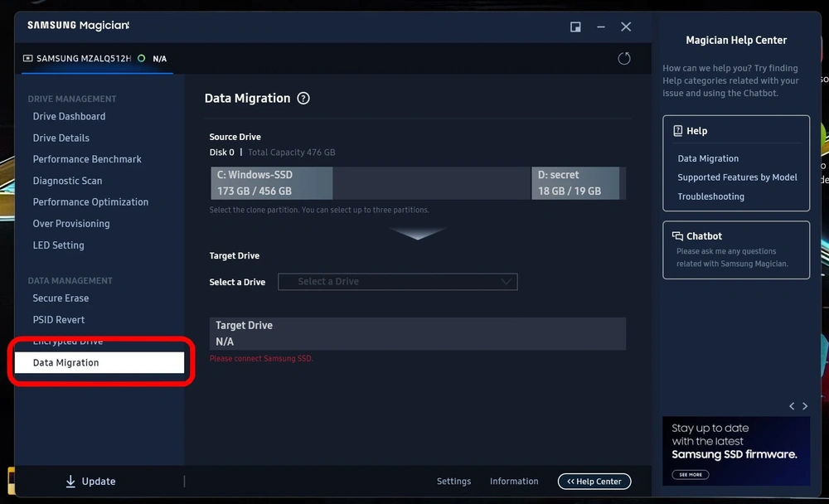Image resolution: width=829 pixels, height=504 pixels.
Task: Open Performance Benchmark page
Action: pos(87,159)
